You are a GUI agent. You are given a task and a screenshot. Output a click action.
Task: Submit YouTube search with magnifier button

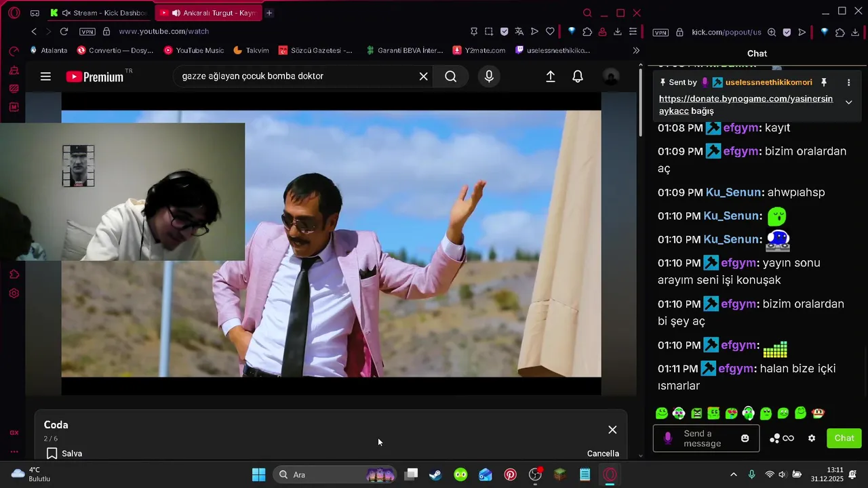click(451, 77)
